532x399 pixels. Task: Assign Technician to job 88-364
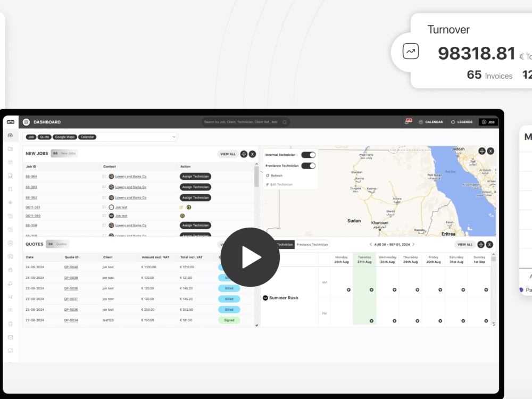tap(195, 177)
